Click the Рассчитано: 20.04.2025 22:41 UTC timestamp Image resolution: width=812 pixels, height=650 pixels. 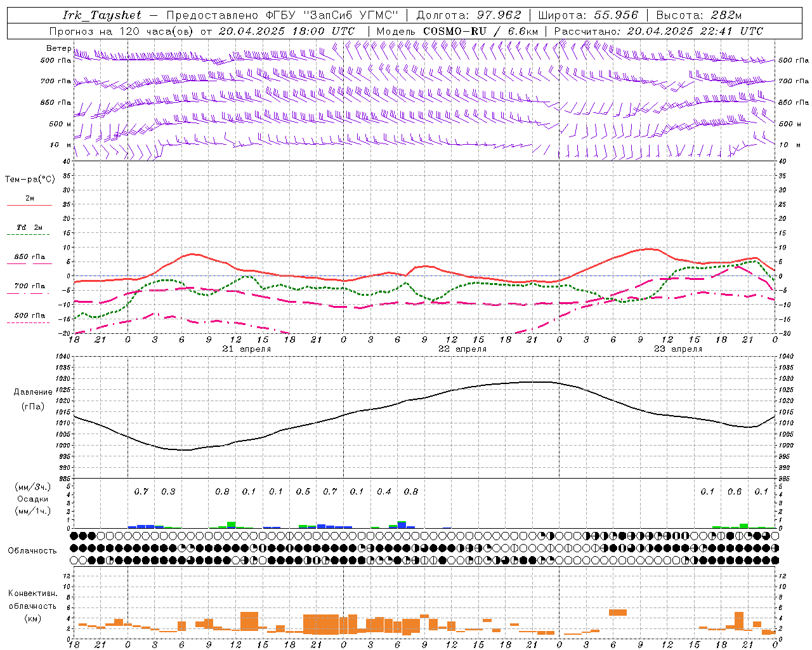point(658,31)
